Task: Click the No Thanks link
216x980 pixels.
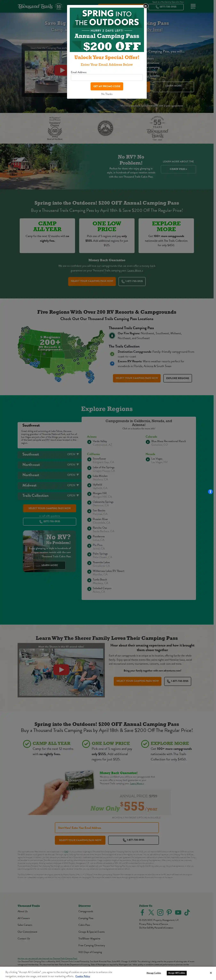Action: (107, 94)
